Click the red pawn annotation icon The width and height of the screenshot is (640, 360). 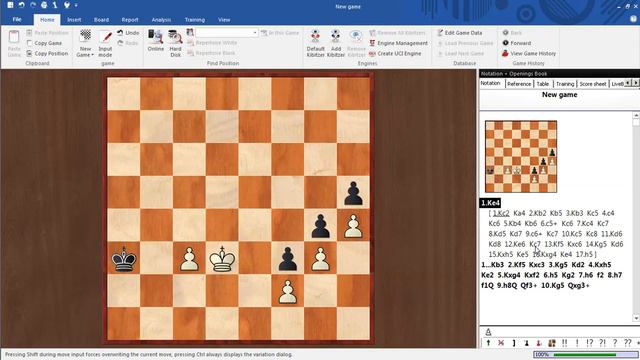(539, 343)
